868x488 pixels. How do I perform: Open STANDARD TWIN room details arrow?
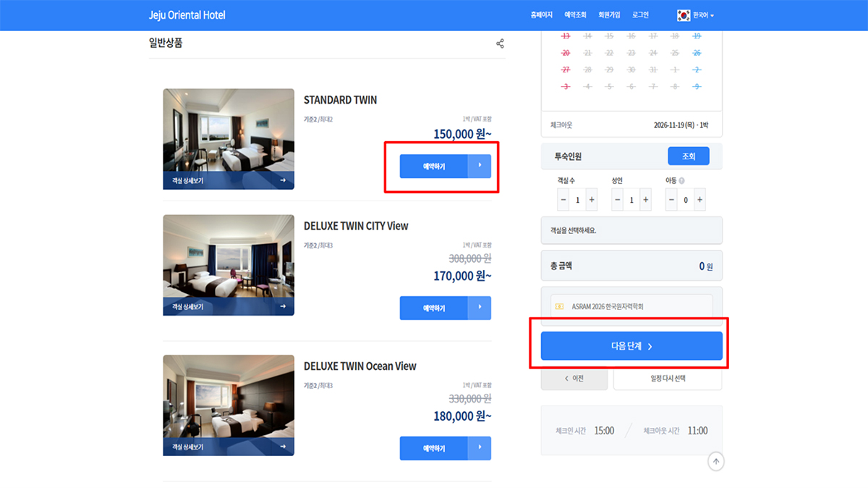click(283, 181)
